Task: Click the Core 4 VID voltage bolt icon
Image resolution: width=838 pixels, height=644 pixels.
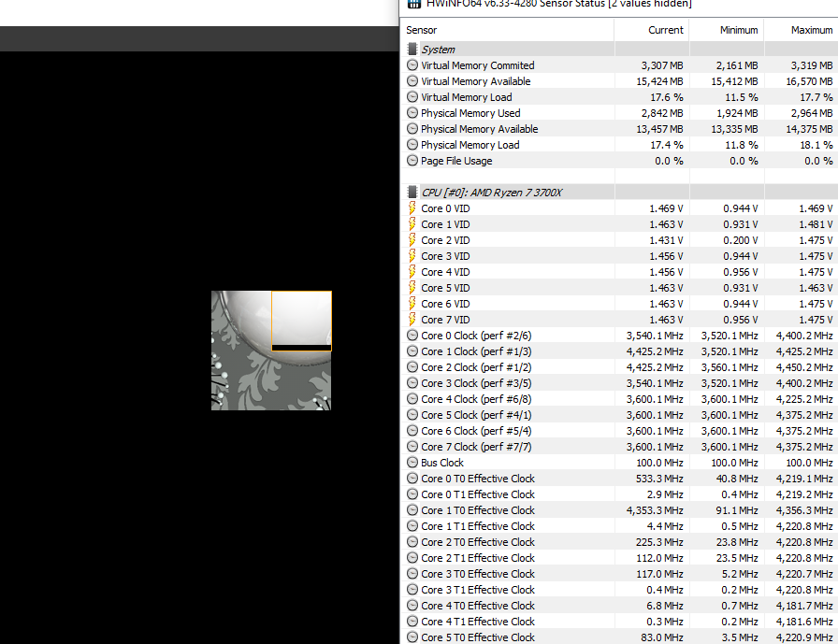Action: [412, 272]
